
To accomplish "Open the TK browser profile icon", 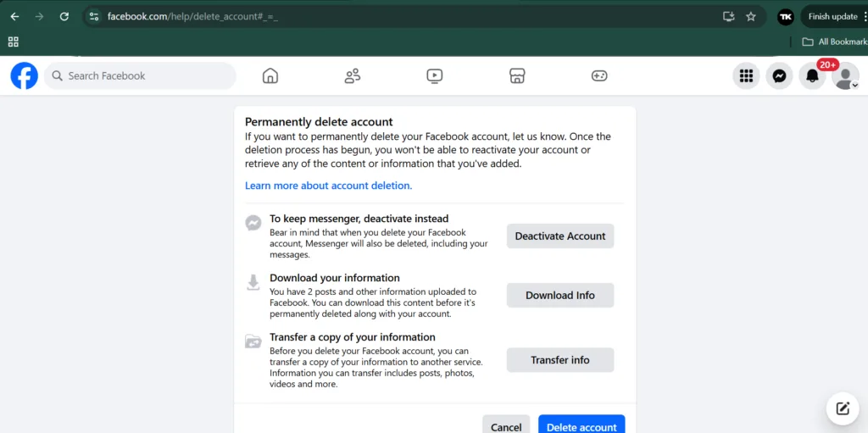I will pyautogui.click(x=786, y=17).
